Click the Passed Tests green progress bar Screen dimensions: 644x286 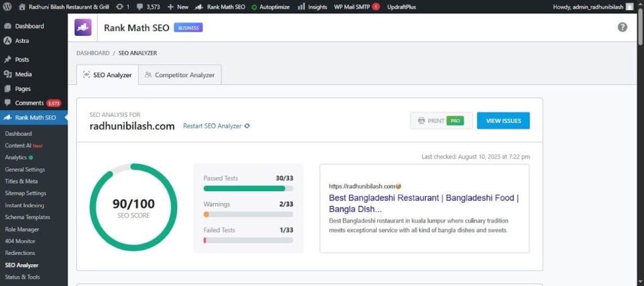tap(248, 189)
